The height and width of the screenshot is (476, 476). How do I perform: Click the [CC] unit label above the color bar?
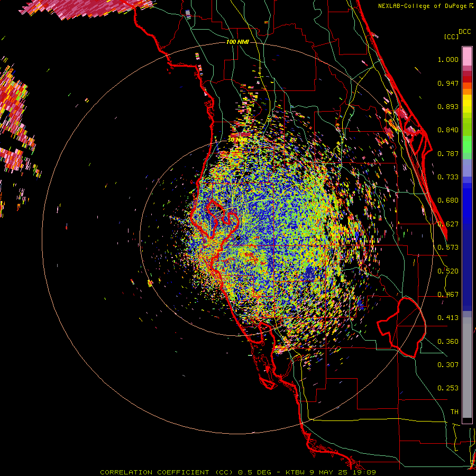point(451,36)
